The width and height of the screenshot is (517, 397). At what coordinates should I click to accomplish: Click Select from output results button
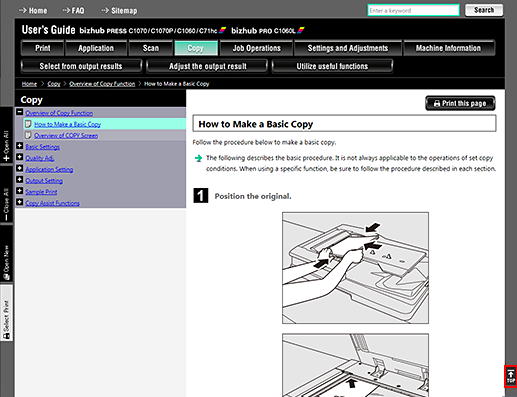(81, 66)
